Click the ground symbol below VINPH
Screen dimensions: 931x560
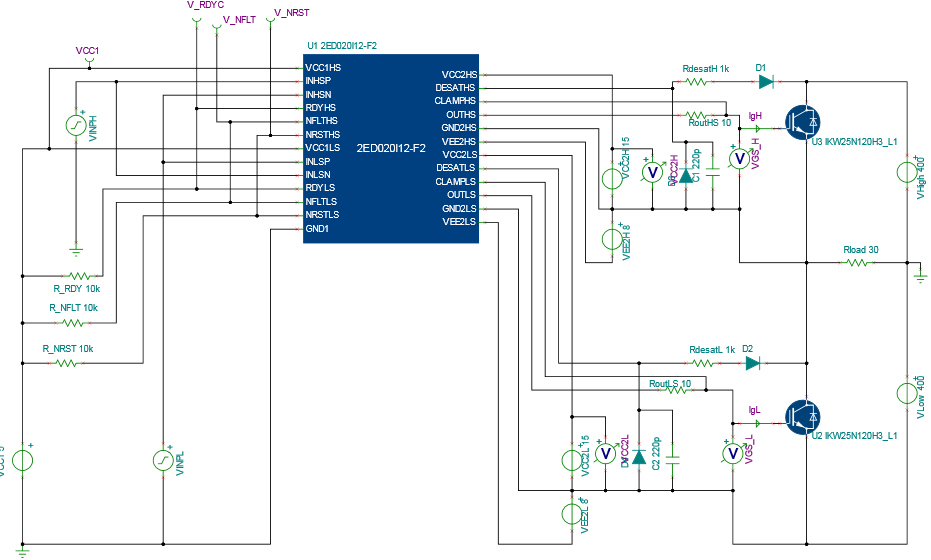tap(76, 251)
